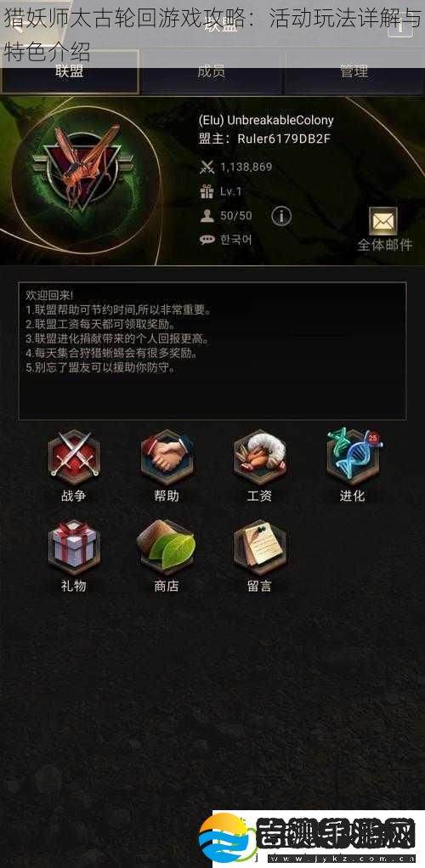
Task: Tap the info circle beside 50/50
Action: 281,216
